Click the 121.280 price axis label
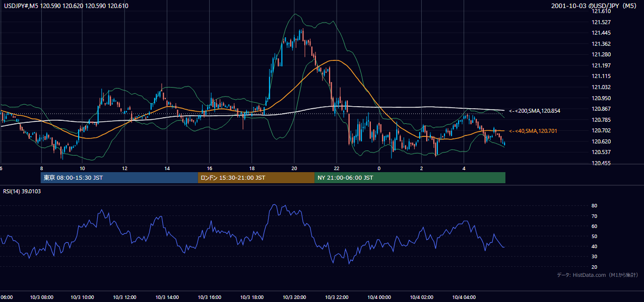 click(x=602, y=54)
